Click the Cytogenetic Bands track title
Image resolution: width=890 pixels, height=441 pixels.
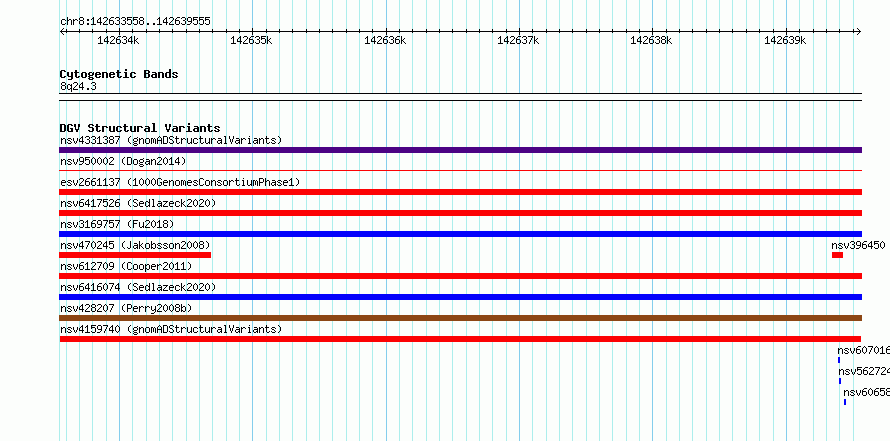click(119, 74)
